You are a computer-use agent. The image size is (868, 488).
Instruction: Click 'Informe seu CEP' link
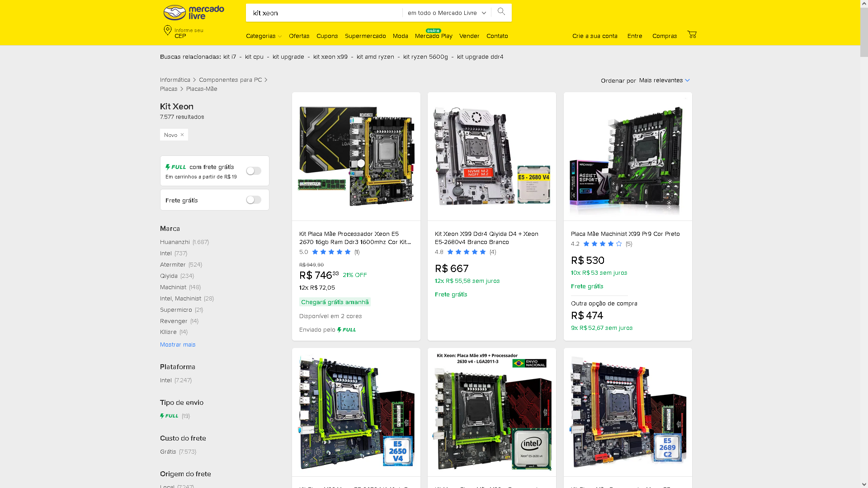coord(184,33)
